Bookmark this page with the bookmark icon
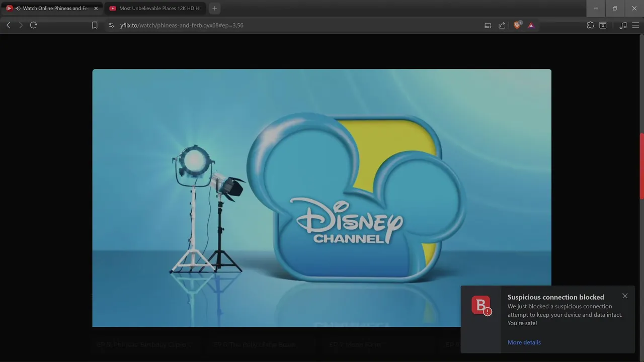 (x=95, y=25)
